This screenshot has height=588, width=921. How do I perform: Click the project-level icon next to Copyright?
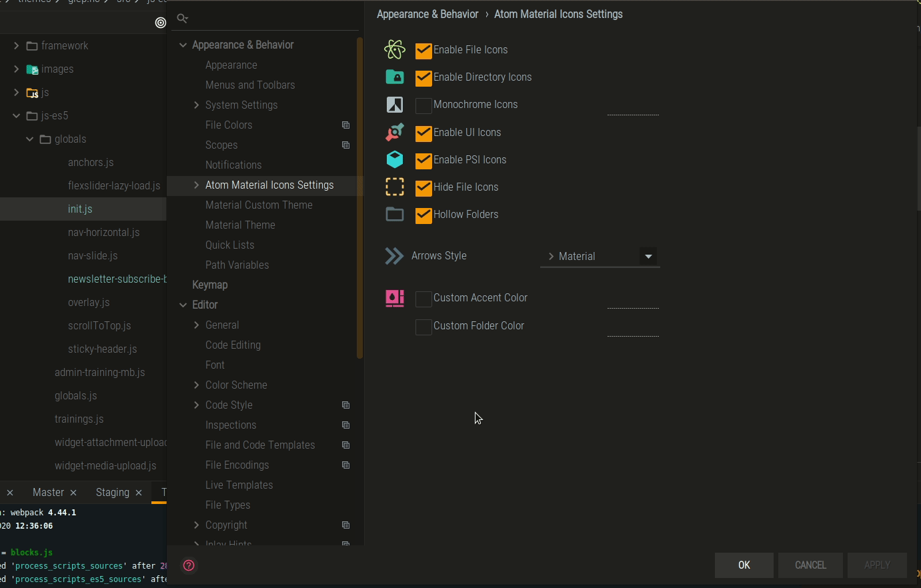[345, 525]
